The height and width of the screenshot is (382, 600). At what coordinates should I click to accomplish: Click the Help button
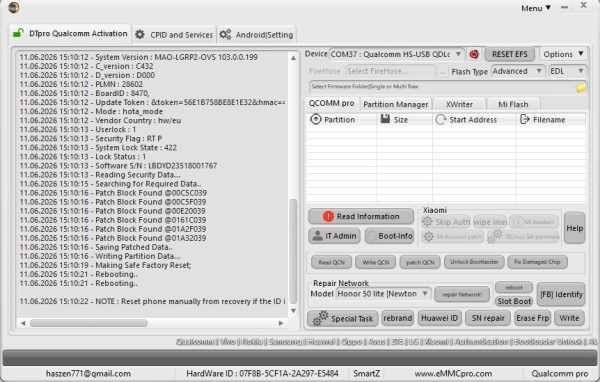(574, 228)
